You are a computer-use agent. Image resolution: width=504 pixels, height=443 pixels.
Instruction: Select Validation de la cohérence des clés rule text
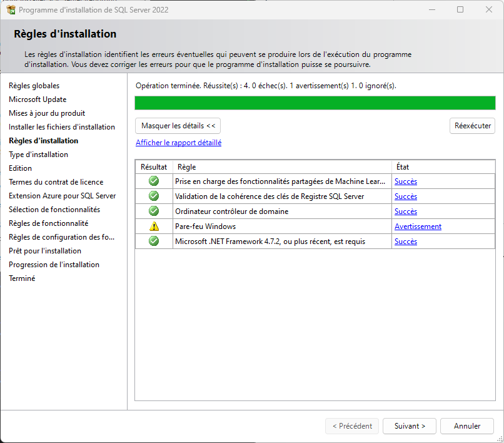click(270, 196)
